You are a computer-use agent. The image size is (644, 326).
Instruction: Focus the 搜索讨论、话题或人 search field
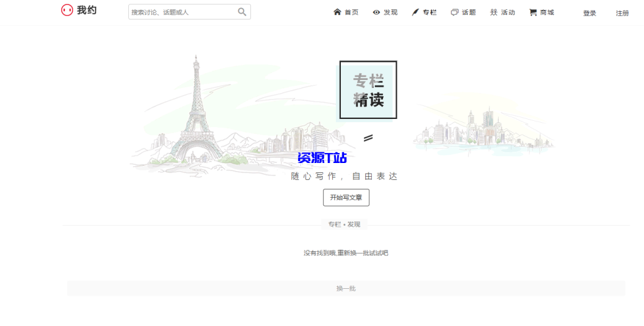tap(189, 12)
